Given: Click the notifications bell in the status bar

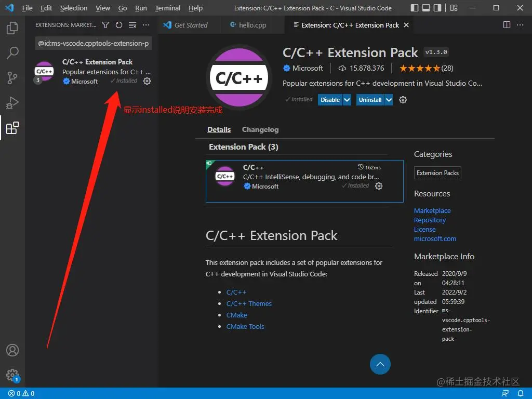Looking at the screenshot, I should [521, 393].
